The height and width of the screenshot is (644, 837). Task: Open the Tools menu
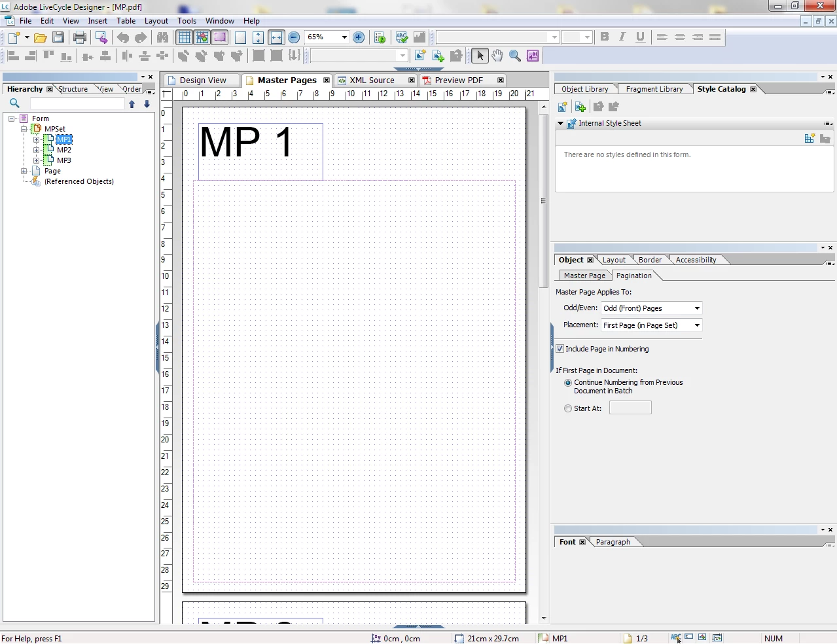(x=187, y=21)
